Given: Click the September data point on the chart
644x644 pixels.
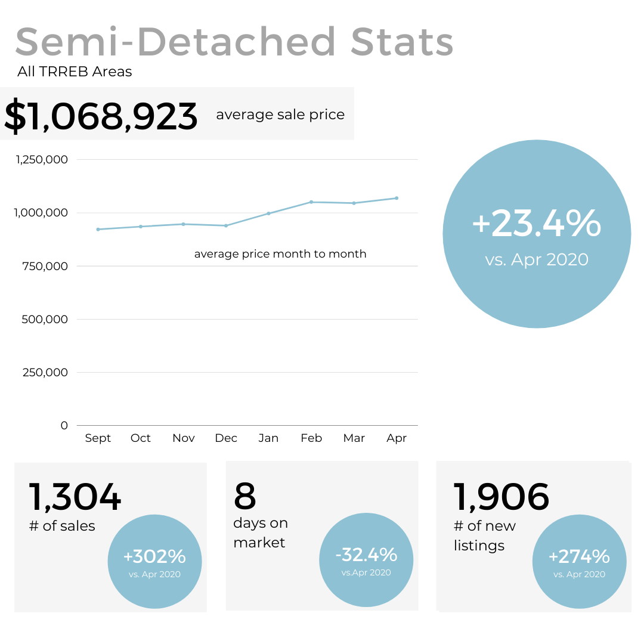Looking at the screenshot, I should click(x=98, y=229).
